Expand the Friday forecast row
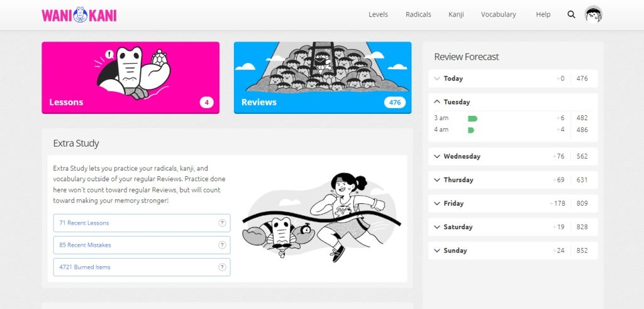The width and height of the screenshot is (644, 309). pos(513,203)
